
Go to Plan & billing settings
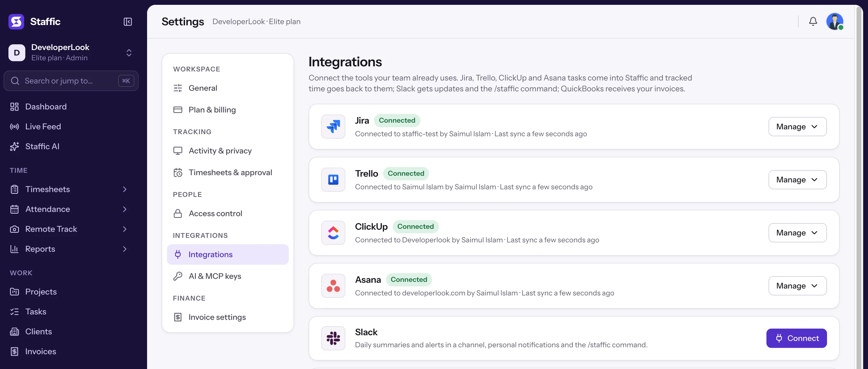click(228, 109)
